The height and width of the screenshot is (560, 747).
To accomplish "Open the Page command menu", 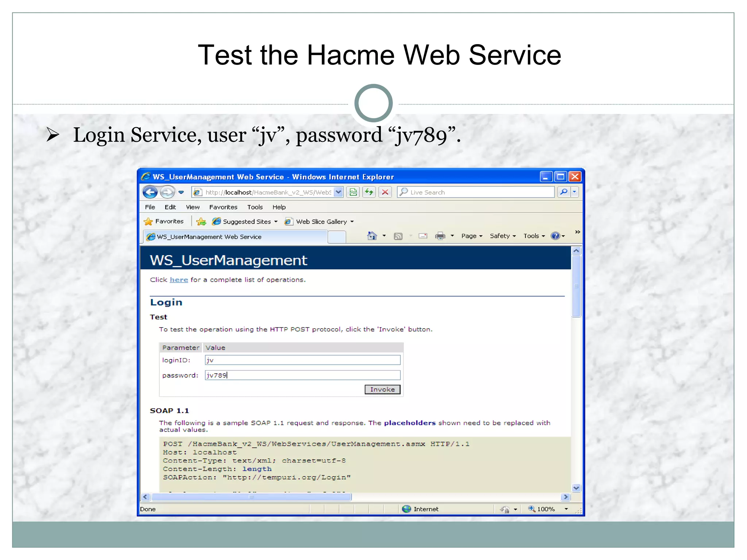I will (x=472, y=236).
